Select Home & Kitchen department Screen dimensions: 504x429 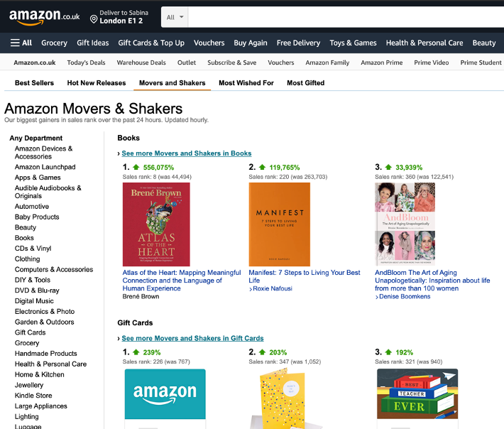40,374
